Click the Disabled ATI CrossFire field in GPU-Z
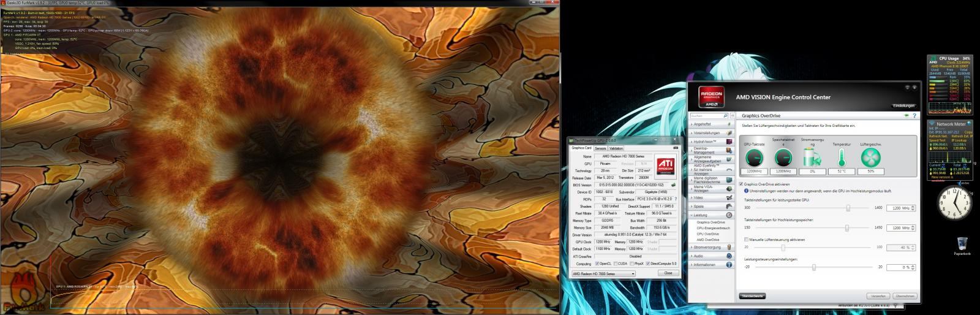Screen dimensions: 980x315 (x=636, y=256)
